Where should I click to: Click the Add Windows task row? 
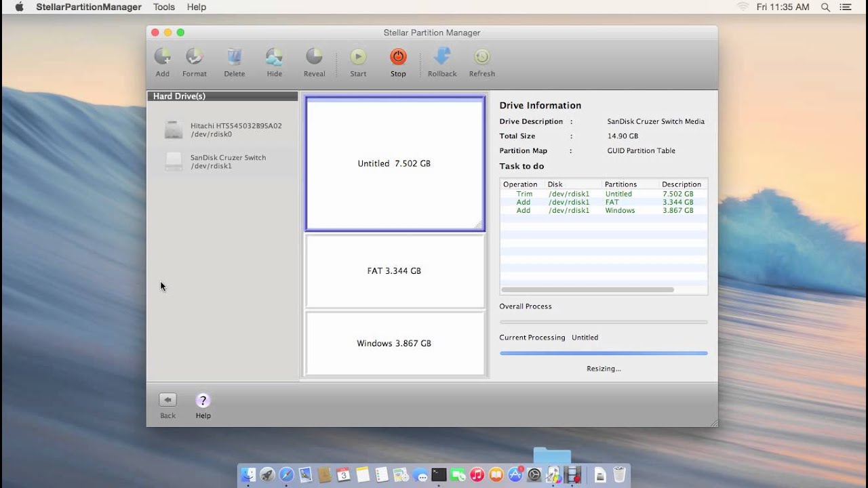point(604,210)
